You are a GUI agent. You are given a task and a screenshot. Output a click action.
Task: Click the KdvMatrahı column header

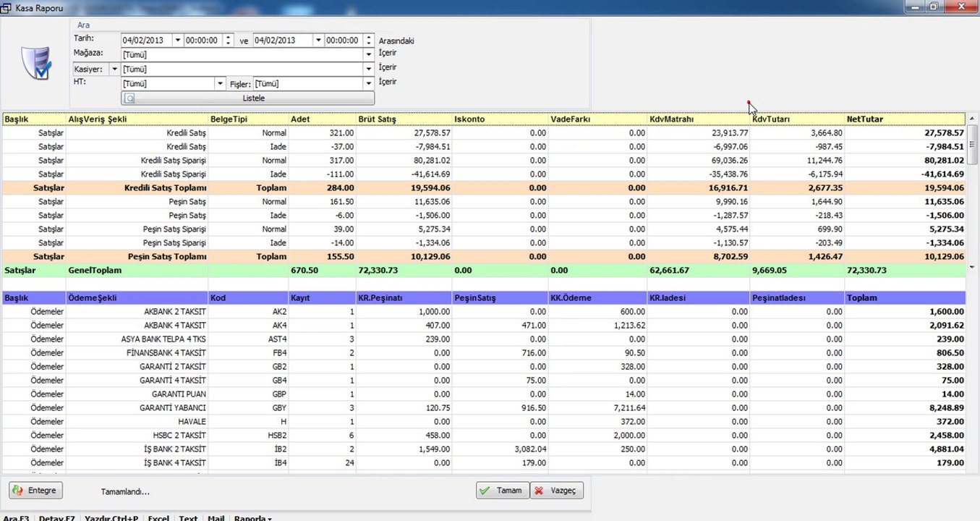click(699, 119)
